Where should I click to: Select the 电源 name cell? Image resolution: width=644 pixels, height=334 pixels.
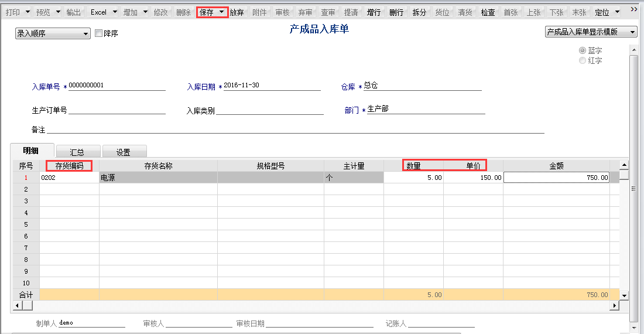coord(158,178)
